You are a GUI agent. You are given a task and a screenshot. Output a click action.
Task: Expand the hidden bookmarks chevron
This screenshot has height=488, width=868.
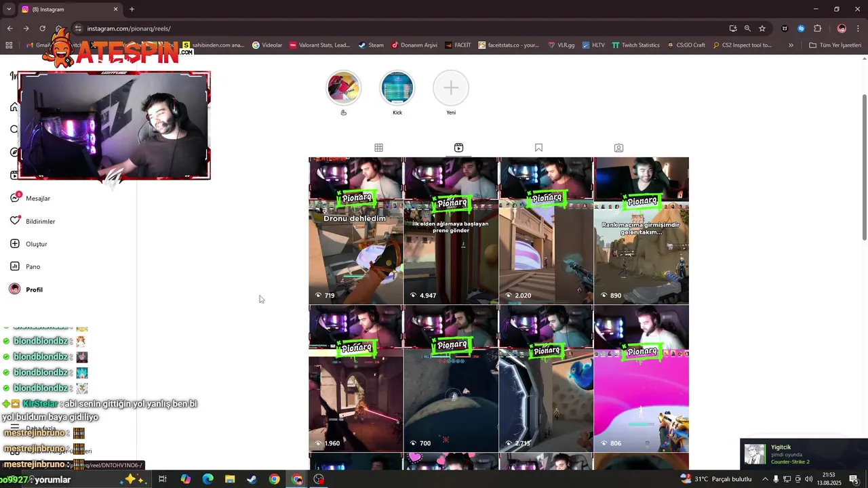pos(791,45)
